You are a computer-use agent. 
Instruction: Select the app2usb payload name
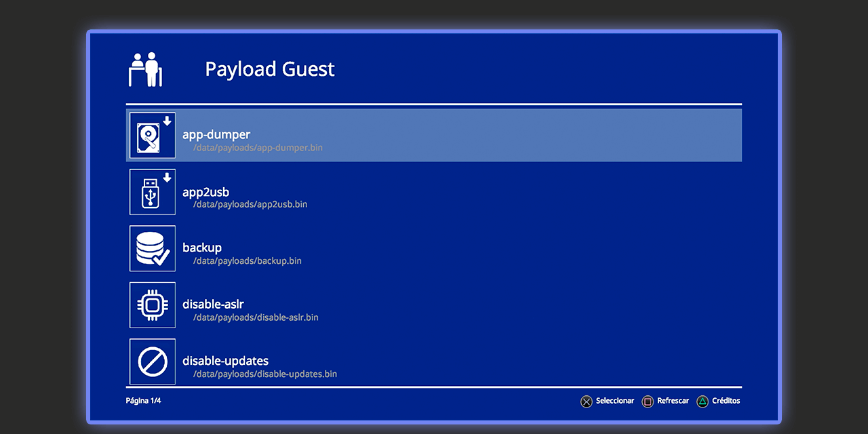pyautogui.click(x=206, y=192)
